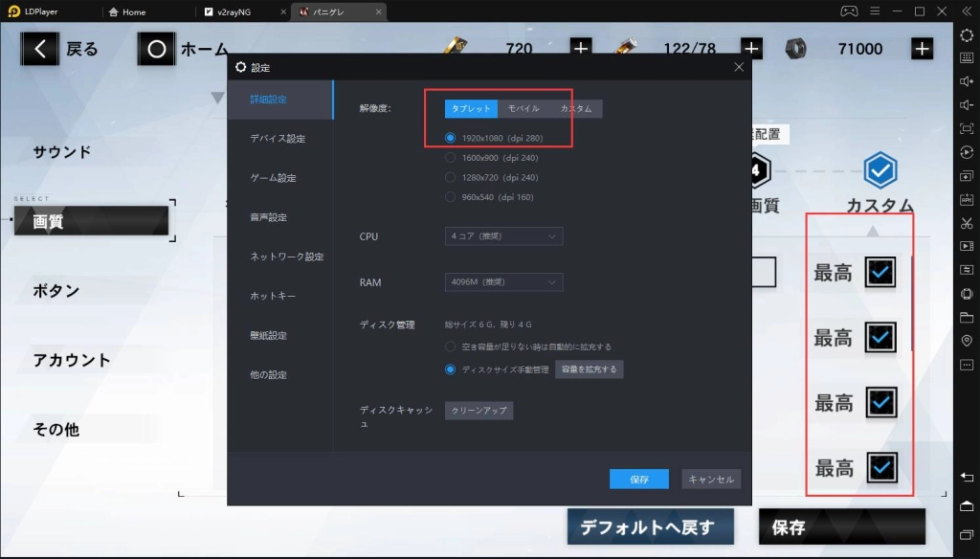Open the operation recorder (play circle) icon

[967, 152]
